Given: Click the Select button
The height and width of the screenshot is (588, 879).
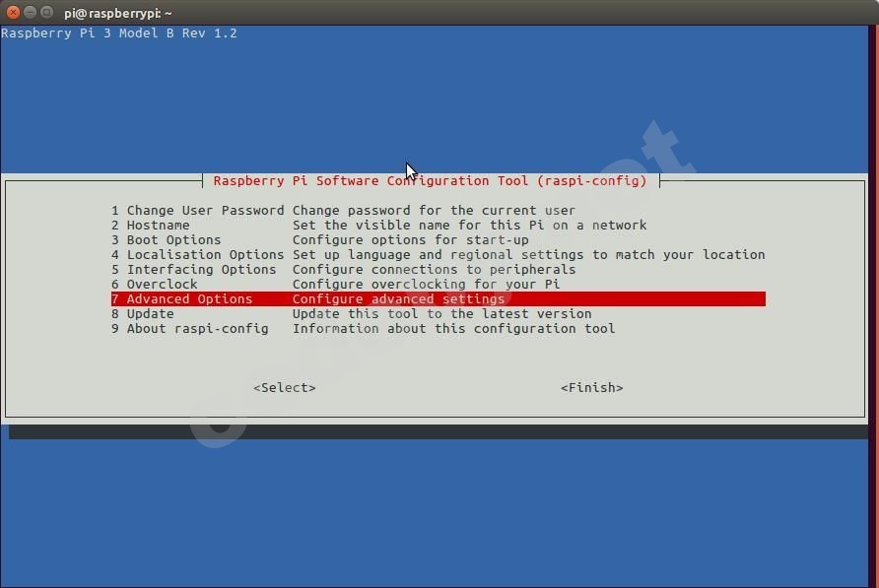Looking at the screenshot, I should (x=284, y=387).
